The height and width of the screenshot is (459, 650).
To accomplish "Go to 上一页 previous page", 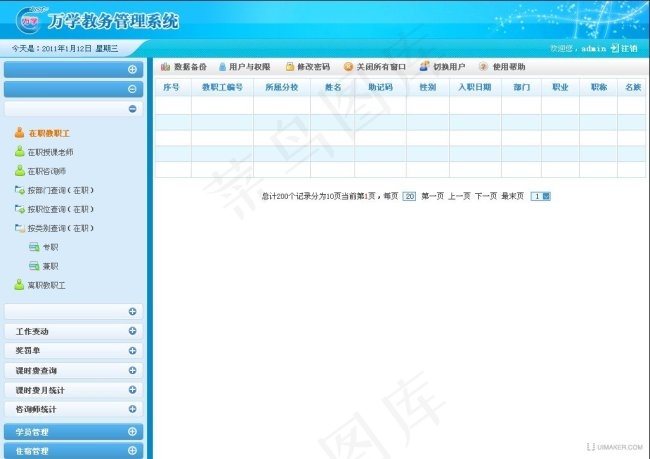I will [459, 196].
